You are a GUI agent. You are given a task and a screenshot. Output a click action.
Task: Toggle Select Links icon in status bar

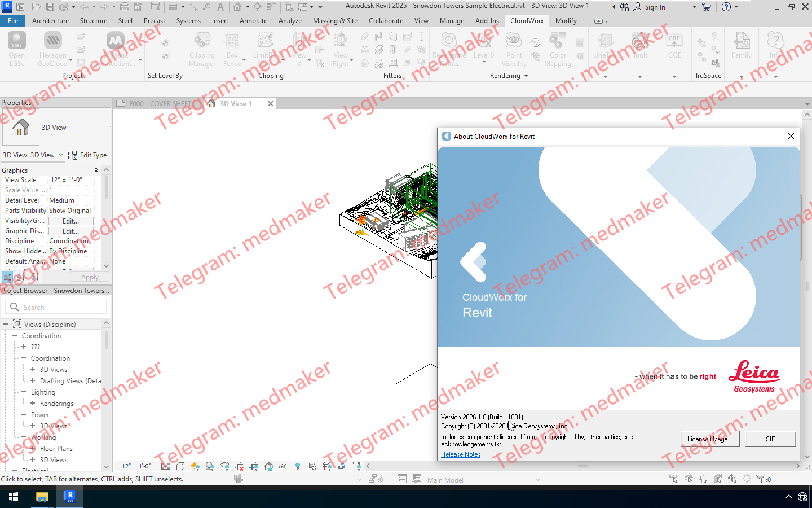(674, 479)
